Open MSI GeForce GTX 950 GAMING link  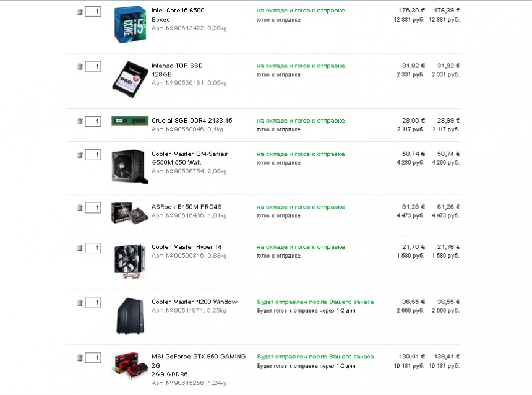point(198,357)
